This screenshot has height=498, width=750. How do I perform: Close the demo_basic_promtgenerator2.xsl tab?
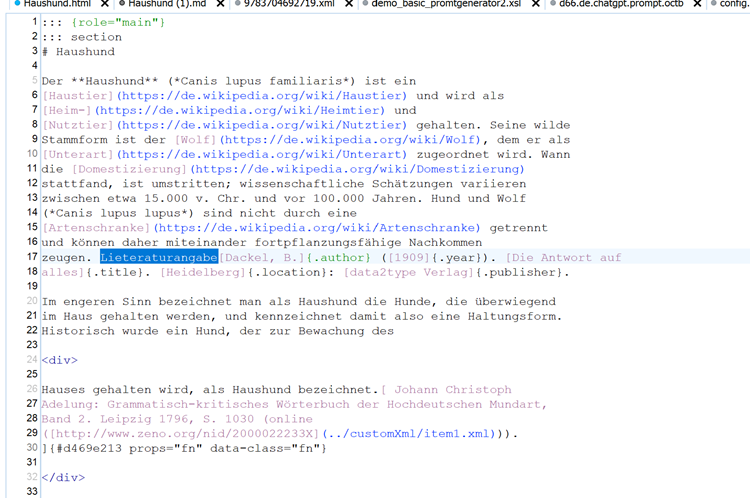tap(536, 4)
